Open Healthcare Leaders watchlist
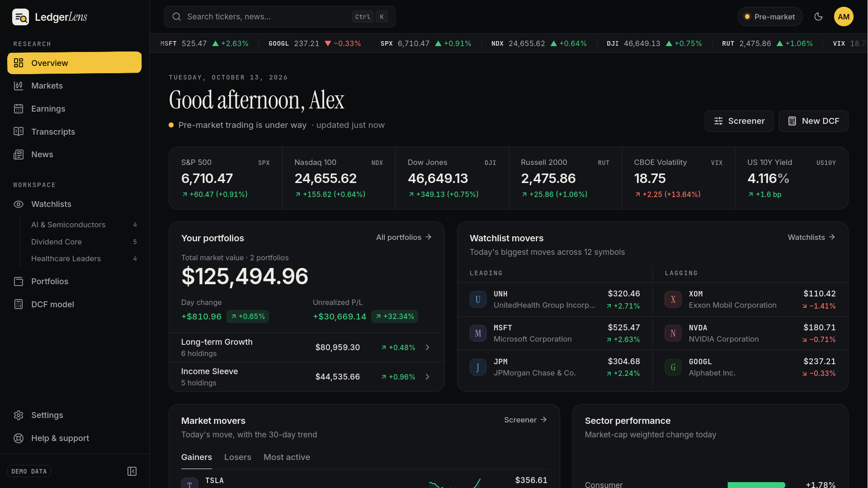 [84, 258]
